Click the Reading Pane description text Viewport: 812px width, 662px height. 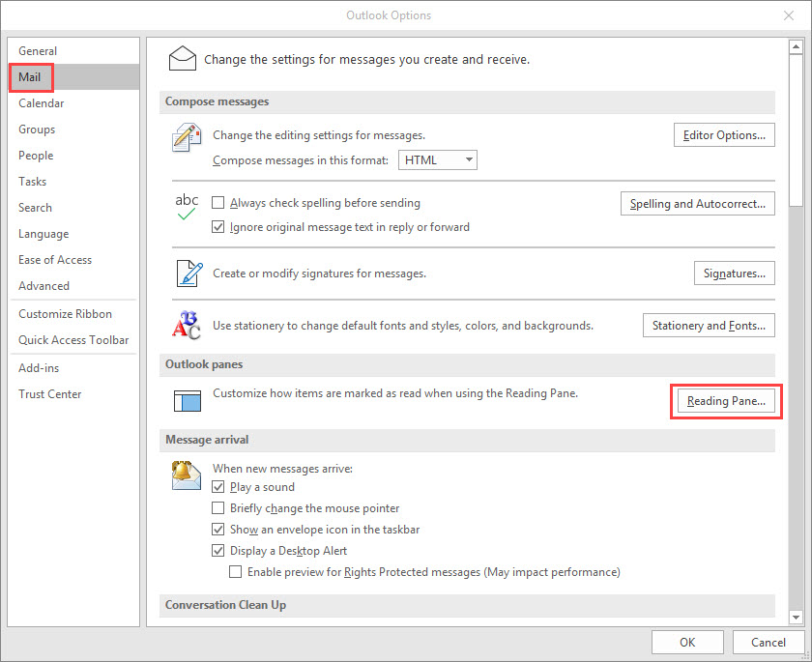(395, 393)
